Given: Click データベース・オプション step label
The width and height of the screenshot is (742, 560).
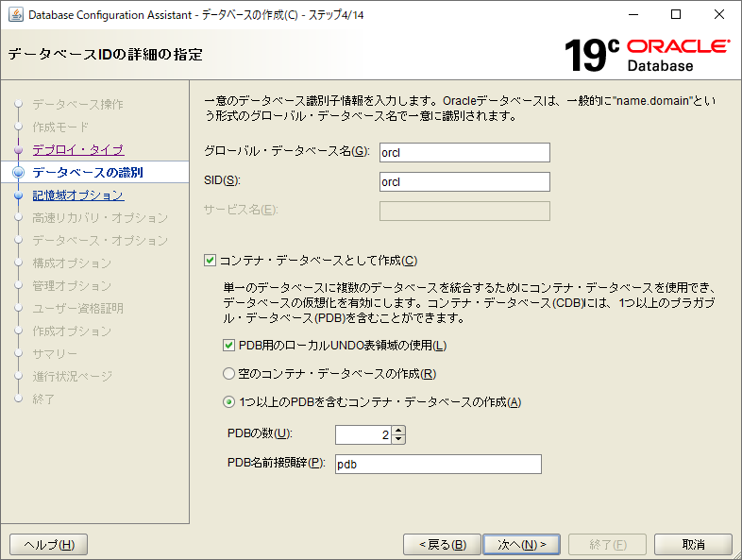Looking at the screenshot, I should pos(100,241).
